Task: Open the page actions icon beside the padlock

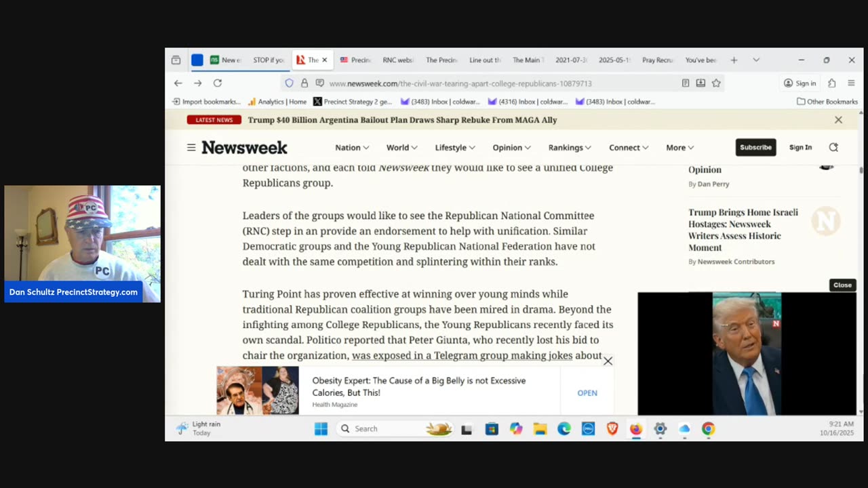Action: pos(319,83)
